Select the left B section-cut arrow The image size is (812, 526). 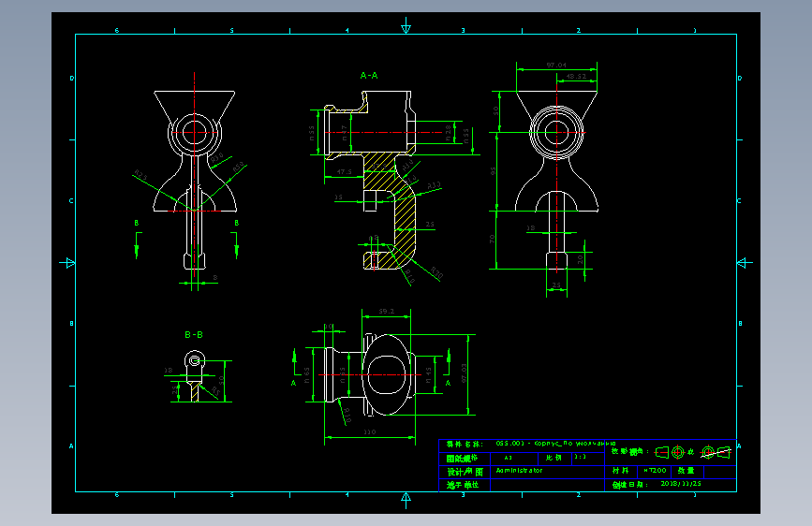click(138, 245)
